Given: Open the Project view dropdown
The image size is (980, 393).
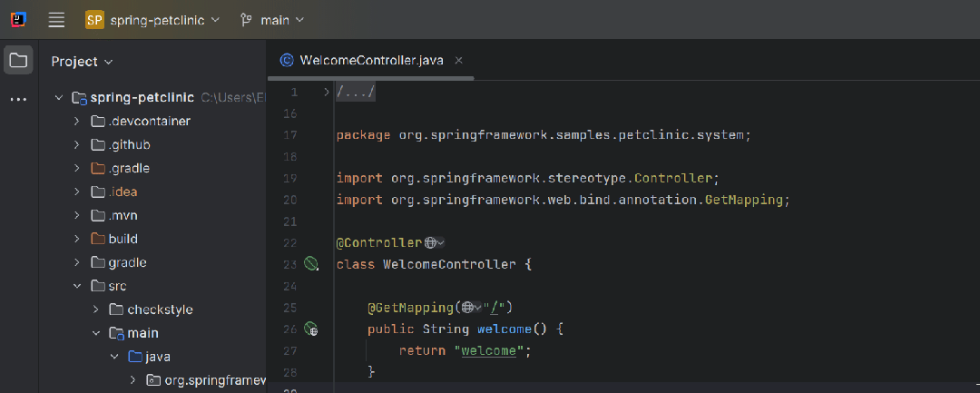Looking at the screenshot, I should [x=82, y=61].
